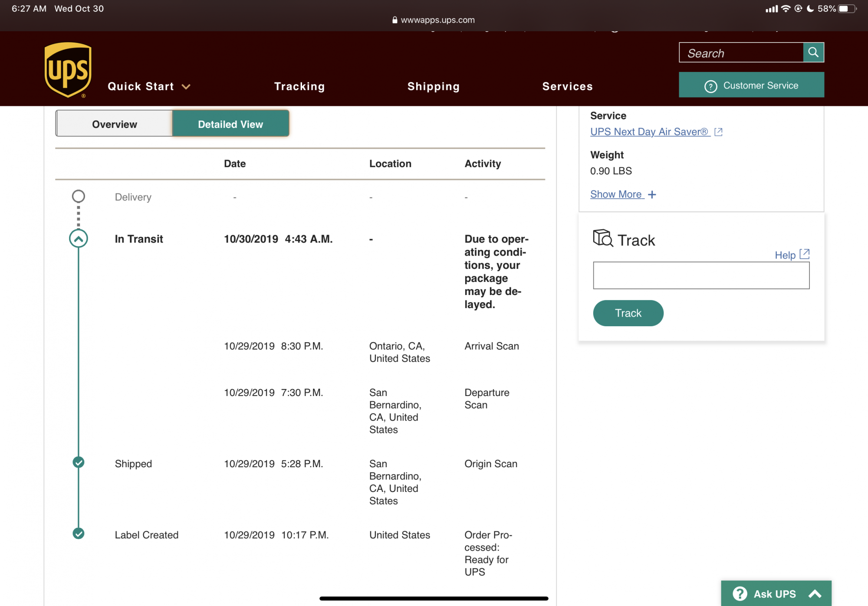The height and width of the screenshot is (606, 868).
Task: Click the Label Created checkmark milestone
Action: [x=79, y=534]
